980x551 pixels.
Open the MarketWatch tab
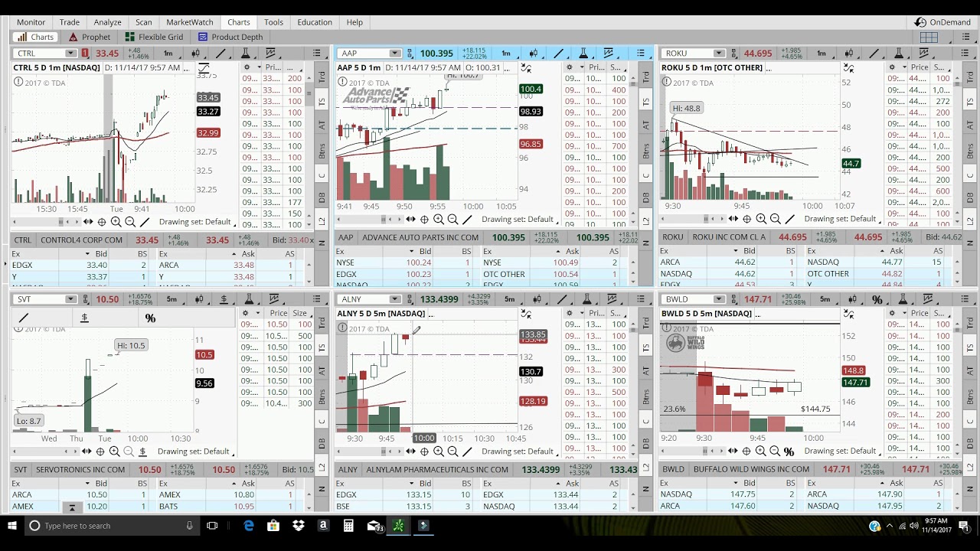coord(190,22)
